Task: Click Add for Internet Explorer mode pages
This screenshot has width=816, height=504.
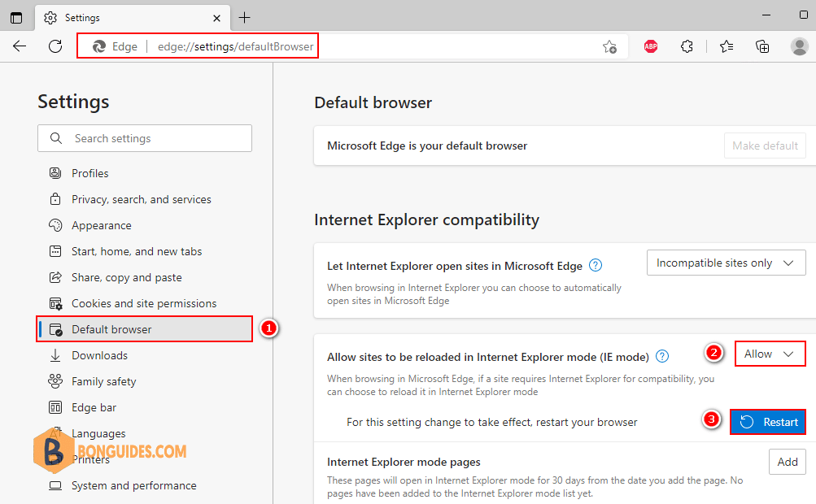Action: coord(788,462)
